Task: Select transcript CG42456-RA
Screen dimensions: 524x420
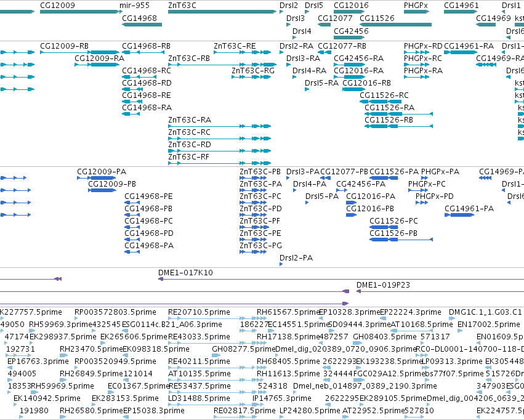Action: [358, 58]
